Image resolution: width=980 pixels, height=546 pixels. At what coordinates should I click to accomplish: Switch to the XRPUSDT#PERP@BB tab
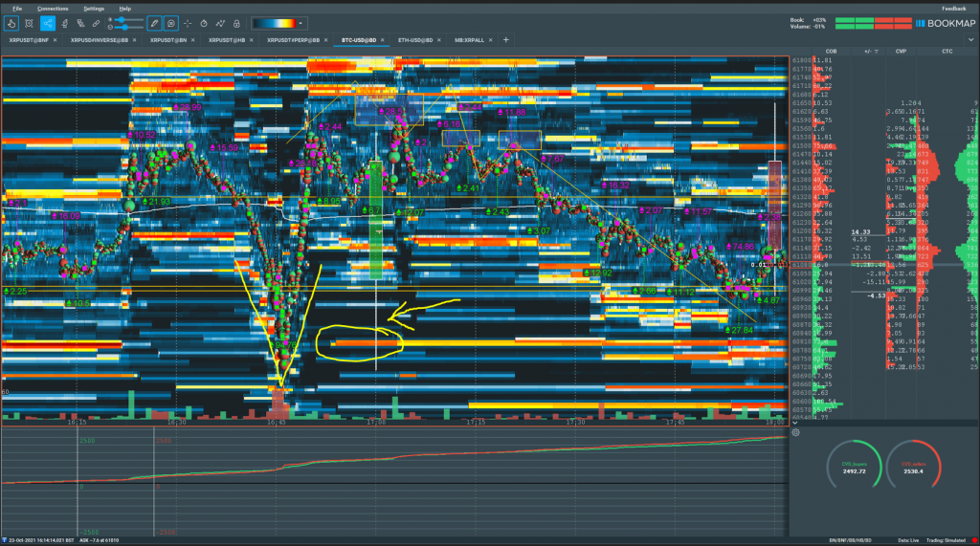pos(293,40)
